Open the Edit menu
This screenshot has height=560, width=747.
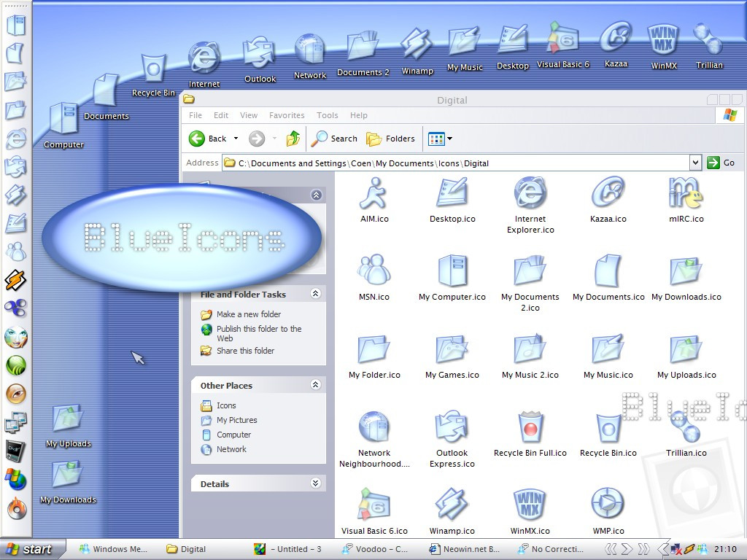pos(221,115)
